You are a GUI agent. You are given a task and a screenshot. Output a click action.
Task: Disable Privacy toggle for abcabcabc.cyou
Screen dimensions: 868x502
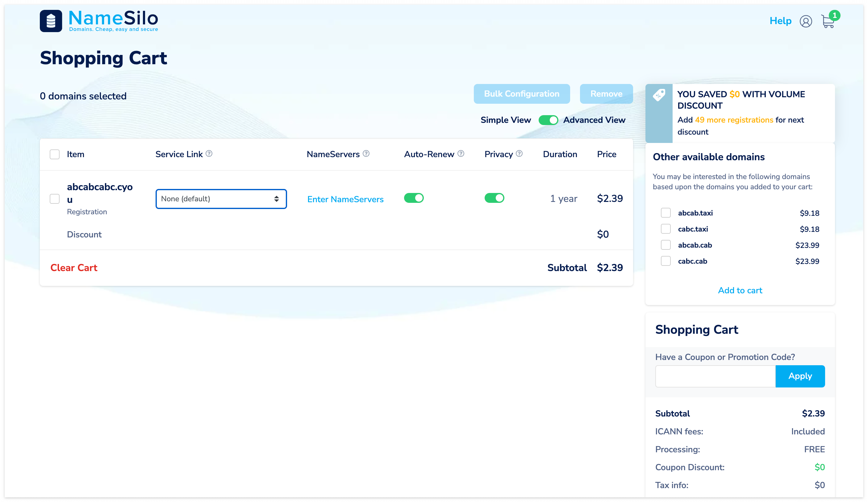click(494, 198)
